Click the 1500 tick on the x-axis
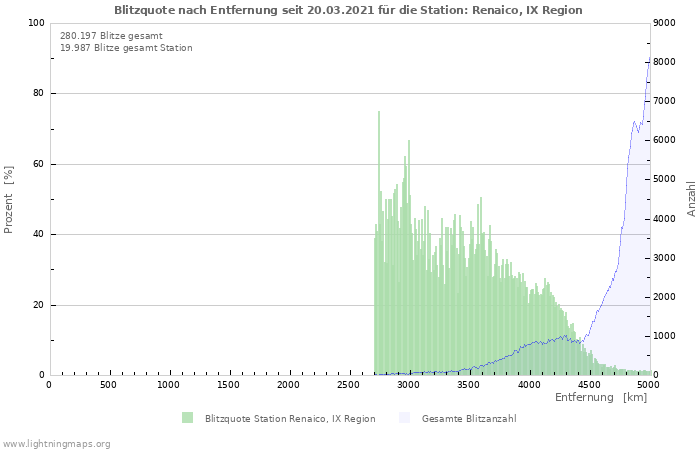 point(229,385)
